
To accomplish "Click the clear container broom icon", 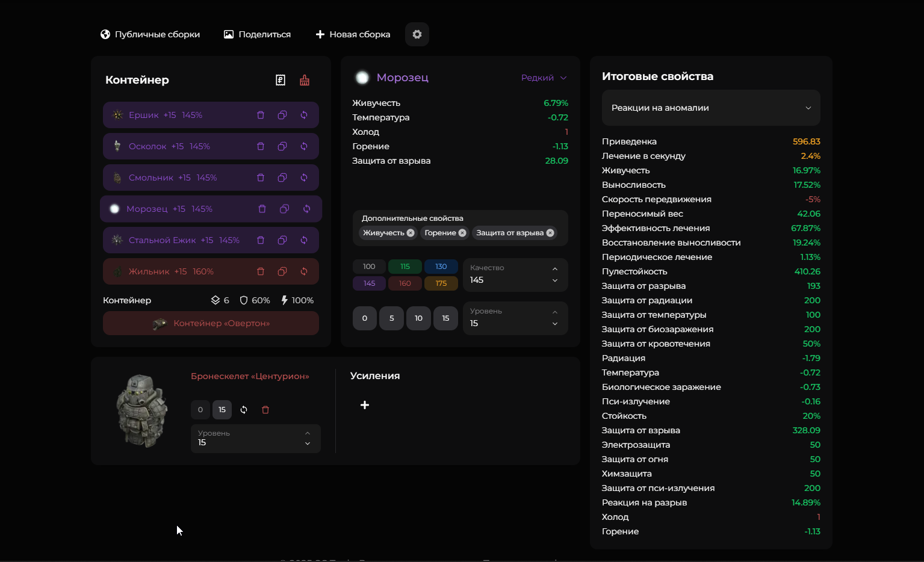I will pos(305,80).
